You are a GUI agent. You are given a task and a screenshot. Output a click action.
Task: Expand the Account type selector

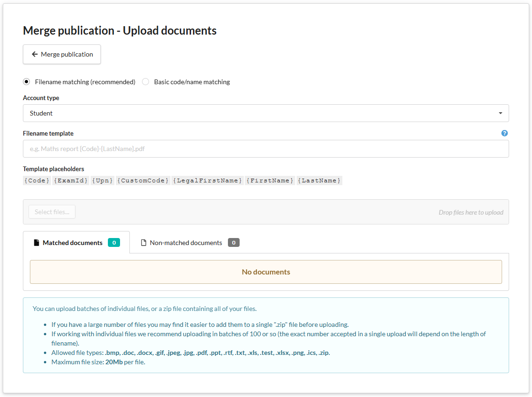click(x=266, y=113)
